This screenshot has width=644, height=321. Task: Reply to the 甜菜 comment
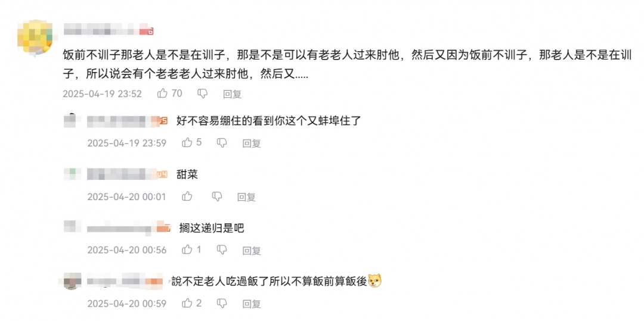[246, 197]
